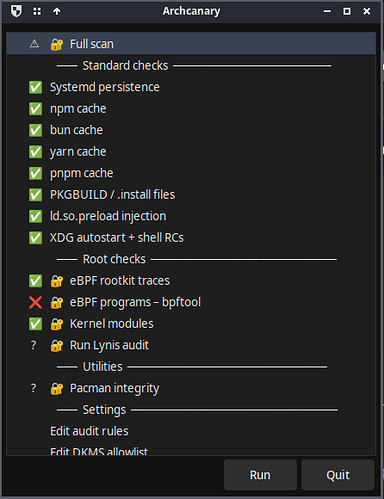This screenshot has width=384, height=499.
Task: Toggle the green check for PKGBUILD / .install files
Action: pos(35,195)
